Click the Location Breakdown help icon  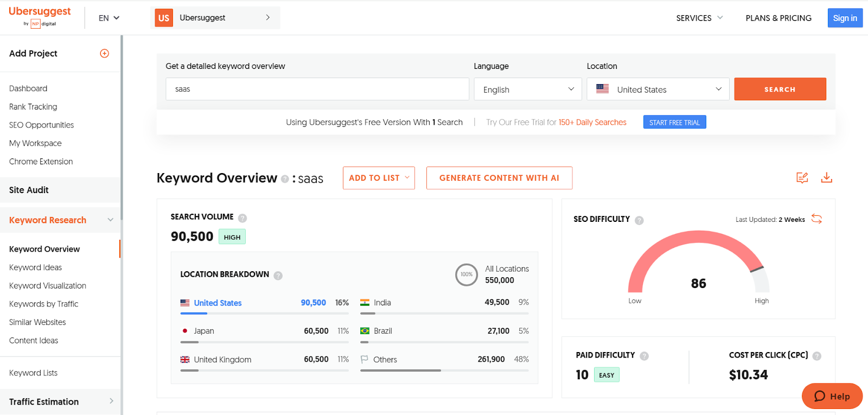point(278,276)
